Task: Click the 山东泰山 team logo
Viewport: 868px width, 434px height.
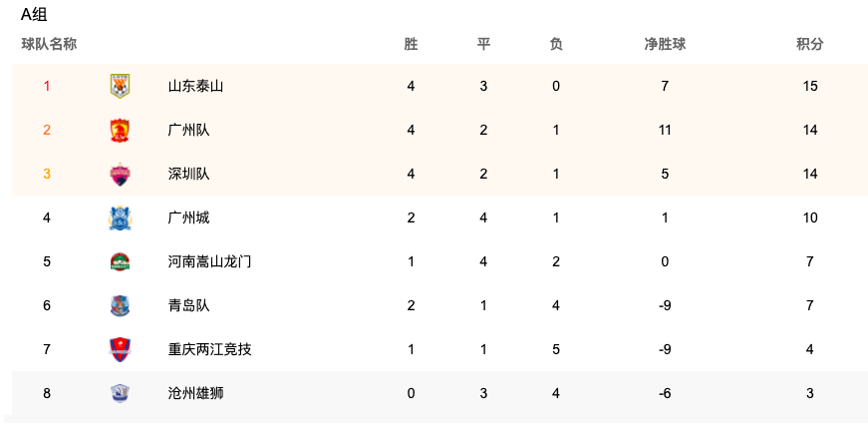Action: 120,86
